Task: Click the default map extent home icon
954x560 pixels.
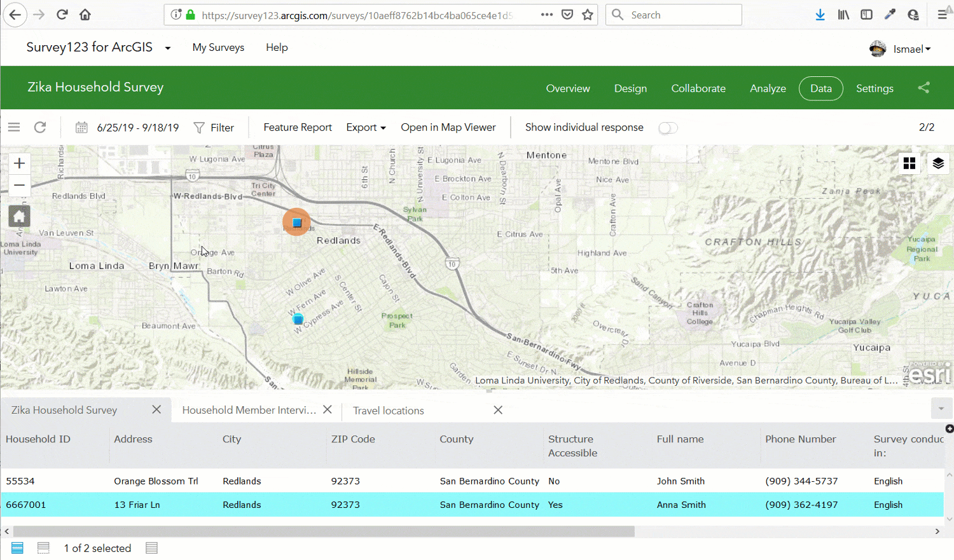Action: point(19,216)
